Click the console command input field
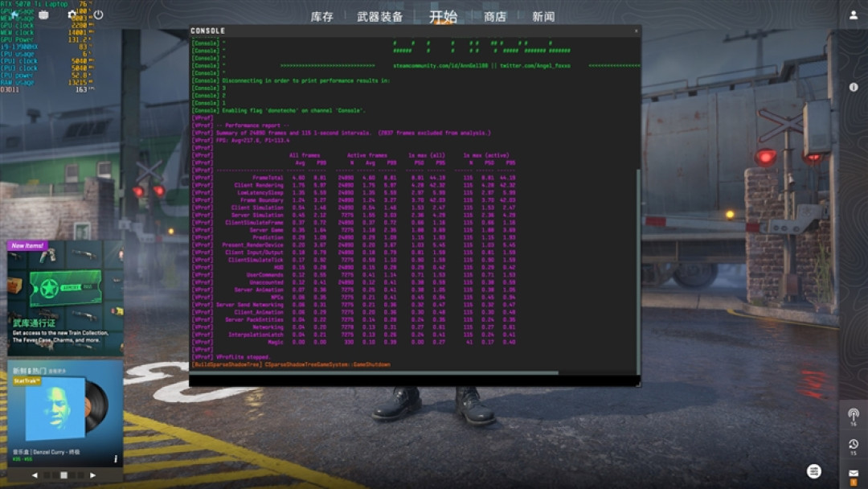Viewport: 868px width, 489px height. [x=414, y=381]
